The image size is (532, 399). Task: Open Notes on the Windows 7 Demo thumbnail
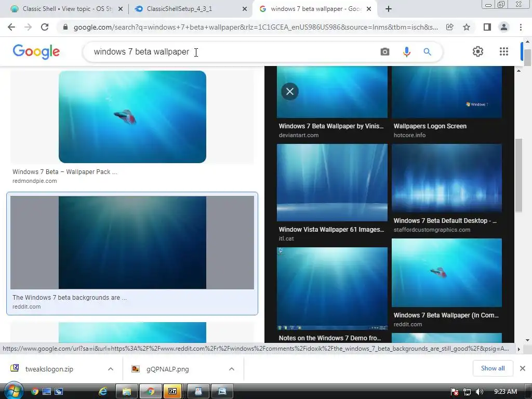(x=332, y=288)
